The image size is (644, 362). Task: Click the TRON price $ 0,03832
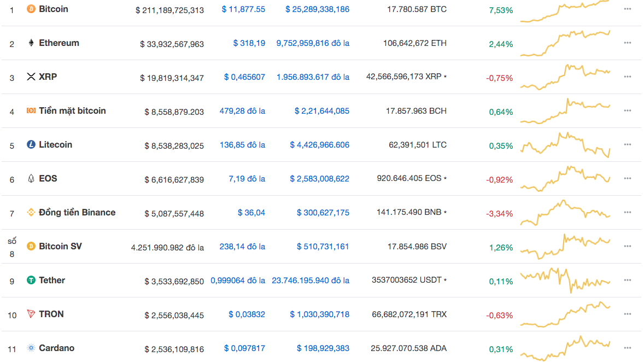pos(247,314)
